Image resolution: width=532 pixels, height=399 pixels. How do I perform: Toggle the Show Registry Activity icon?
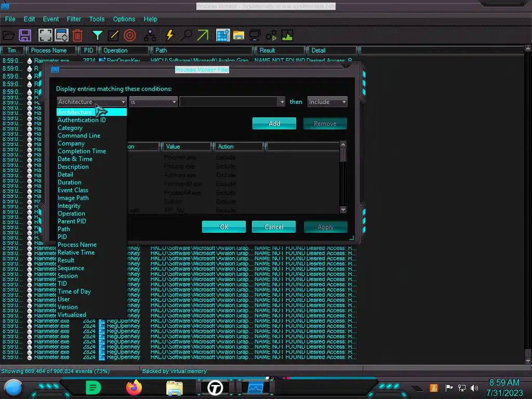click(223, 35)
